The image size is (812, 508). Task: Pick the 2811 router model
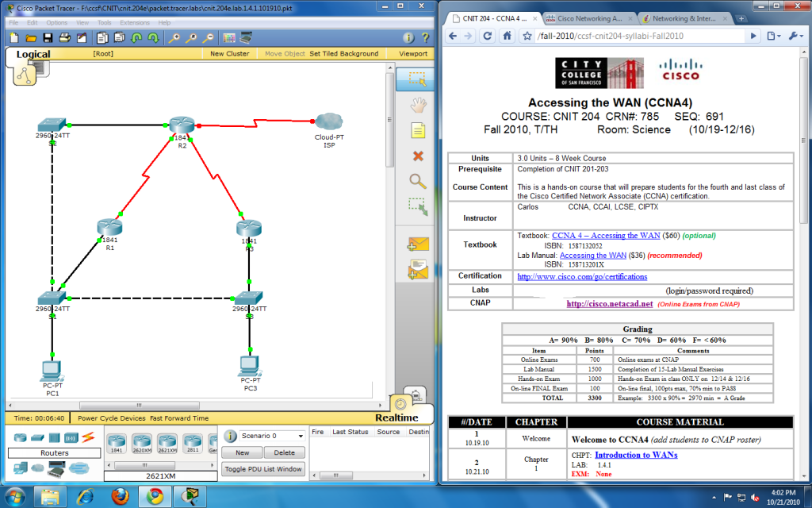coord(192,444)
